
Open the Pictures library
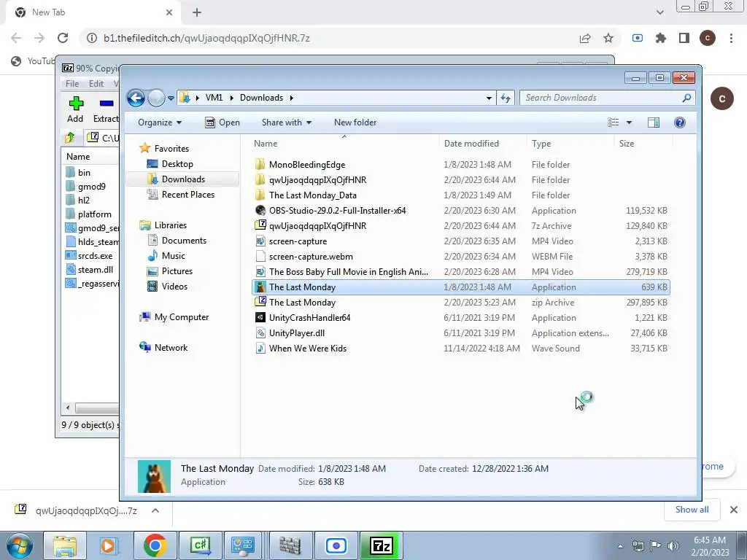tap(177, 271)
